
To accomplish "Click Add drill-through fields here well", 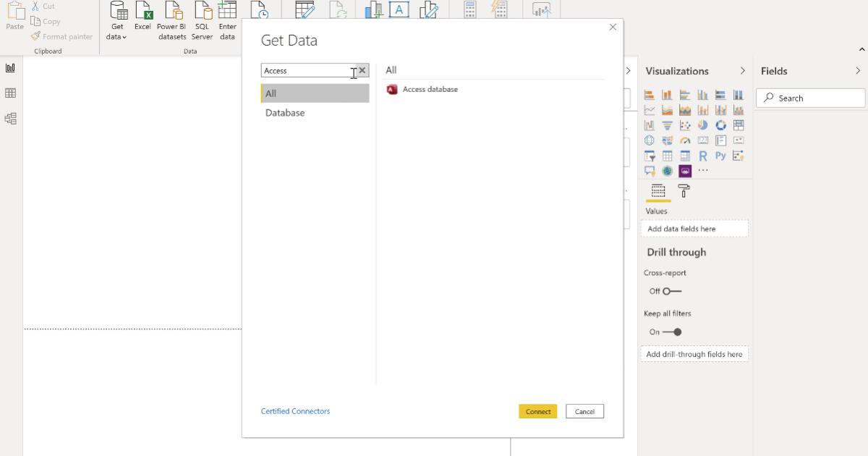I will pyautogui.click(x=694, y=354).
